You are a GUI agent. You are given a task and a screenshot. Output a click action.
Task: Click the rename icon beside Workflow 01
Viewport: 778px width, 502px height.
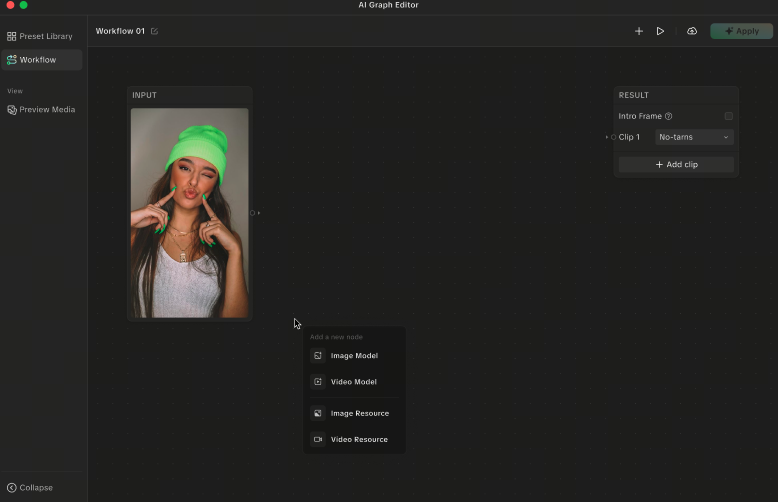(155, 31)
